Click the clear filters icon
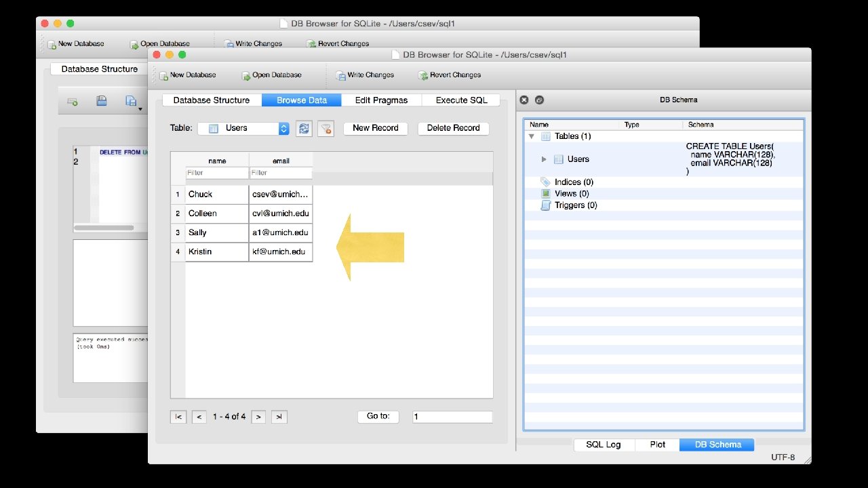This screenshot has height=488, width=868. (x=326, y=128)
